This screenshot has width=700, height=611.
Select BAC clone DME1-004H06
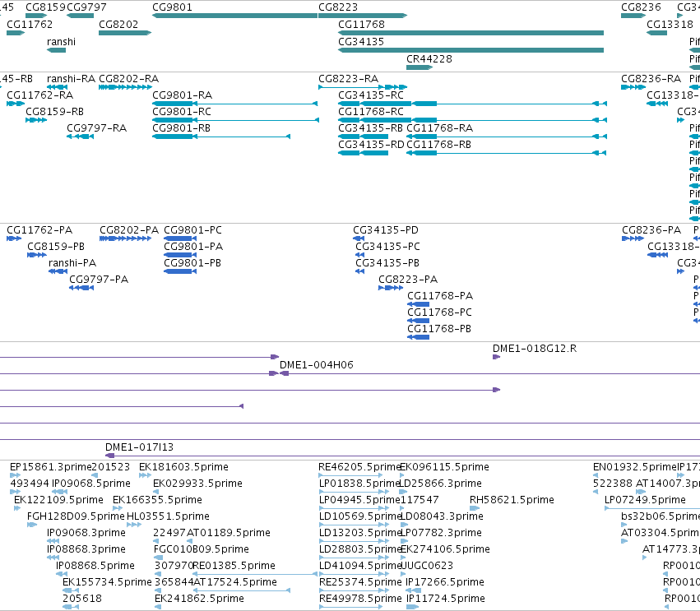[x=316, y=365]
